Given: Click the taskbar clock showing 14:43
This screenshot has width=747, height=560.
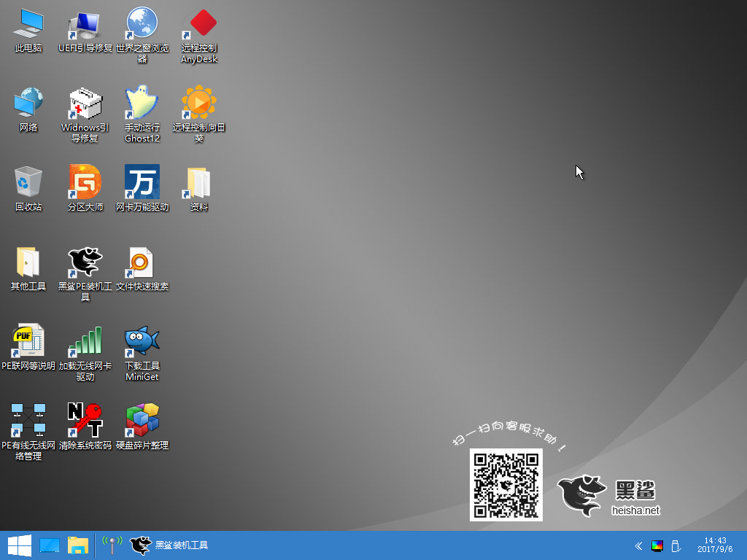Looking at the screenshot, I should (715, 545).
